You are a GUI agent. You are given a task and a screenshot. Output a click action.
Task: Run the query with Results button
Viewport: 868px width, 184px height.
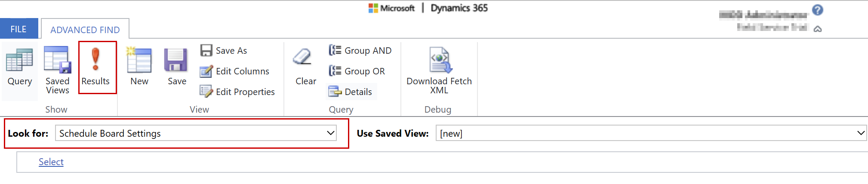(x=95, y=67)
